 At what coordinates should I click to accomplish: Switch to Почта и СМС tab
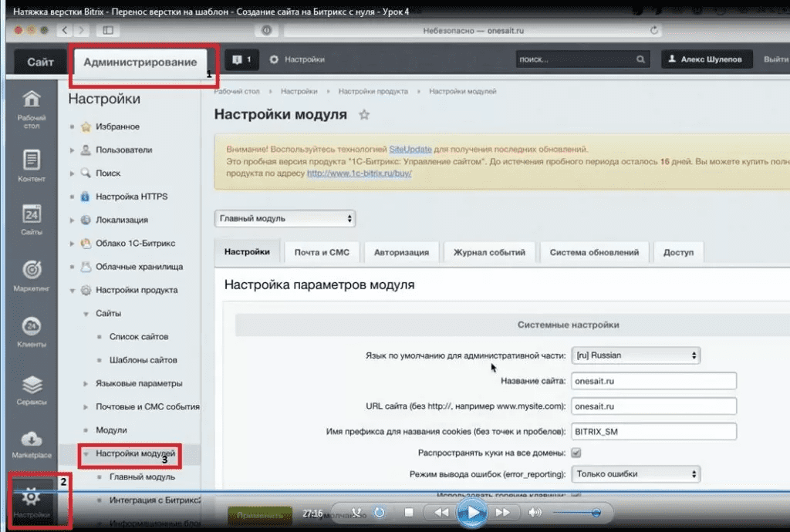click(322, 252)
